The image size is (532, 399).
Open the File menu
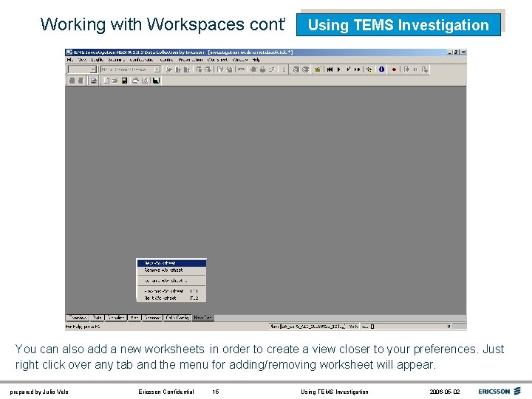click(70, 60)
